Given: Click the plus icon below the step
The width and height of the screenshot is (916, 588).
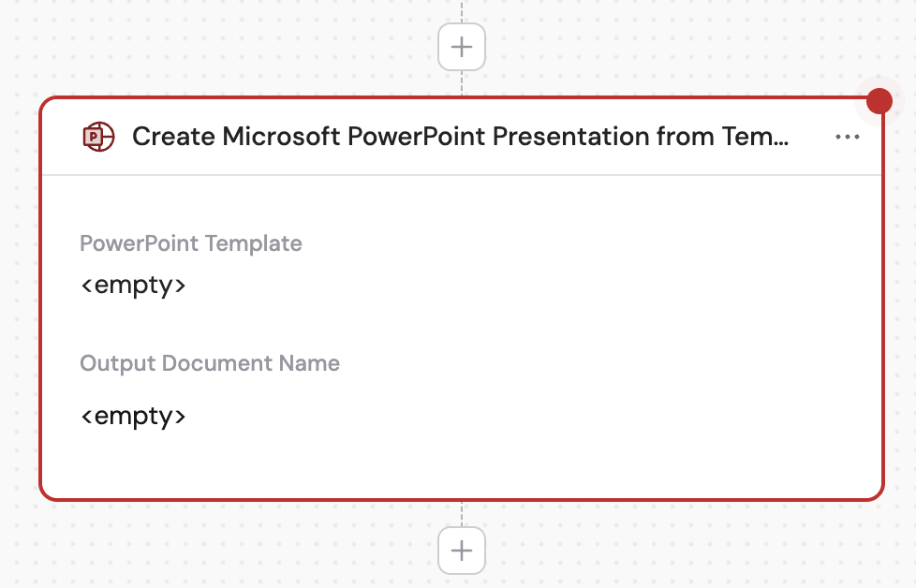Looking at the screenshot, I should pyautogui.click(x=461, y=551).
